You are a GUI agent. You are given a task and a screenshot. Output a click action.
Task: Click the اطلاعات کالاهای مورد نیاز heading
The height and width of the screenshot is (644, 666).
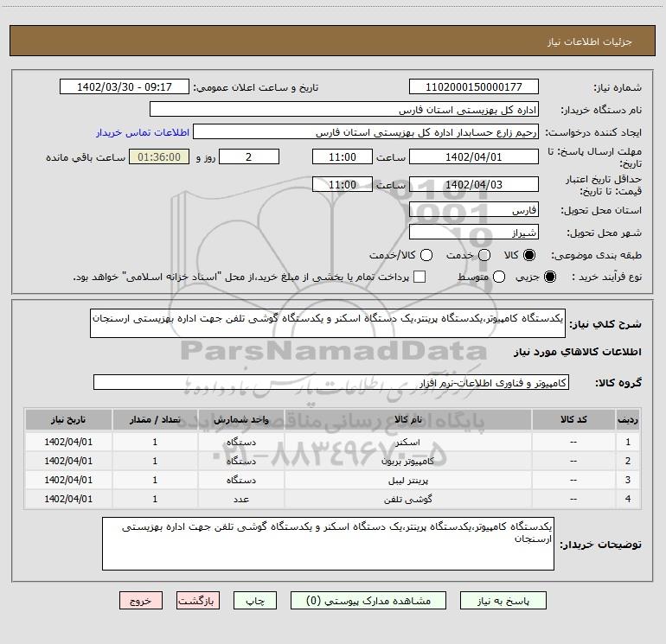click(578, 352)
